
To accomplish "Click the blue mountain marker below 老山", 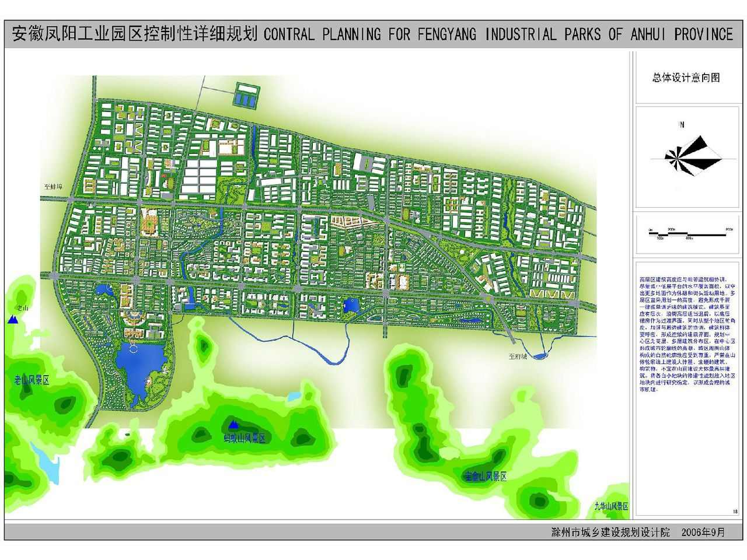I will (x=13, y=319).
